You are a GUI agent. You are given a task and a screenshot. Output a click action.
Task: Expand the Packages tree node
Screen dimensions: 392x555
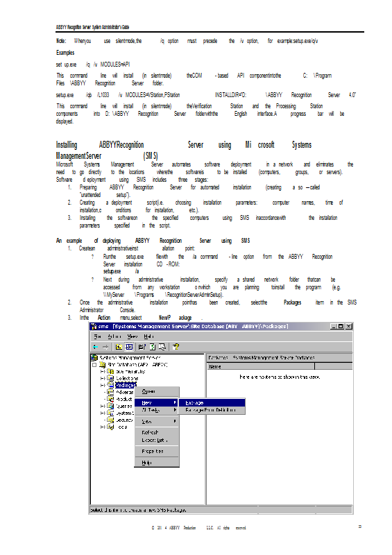[103, 385]
